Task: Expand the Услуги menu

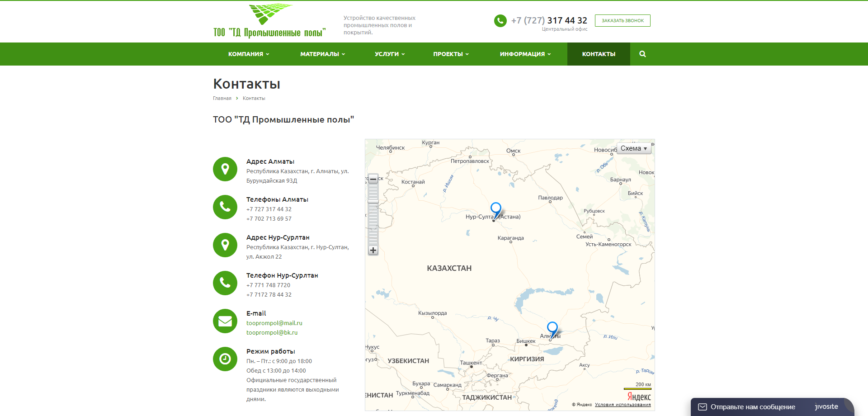Action: pyautogui.click(x=390, y=54)
